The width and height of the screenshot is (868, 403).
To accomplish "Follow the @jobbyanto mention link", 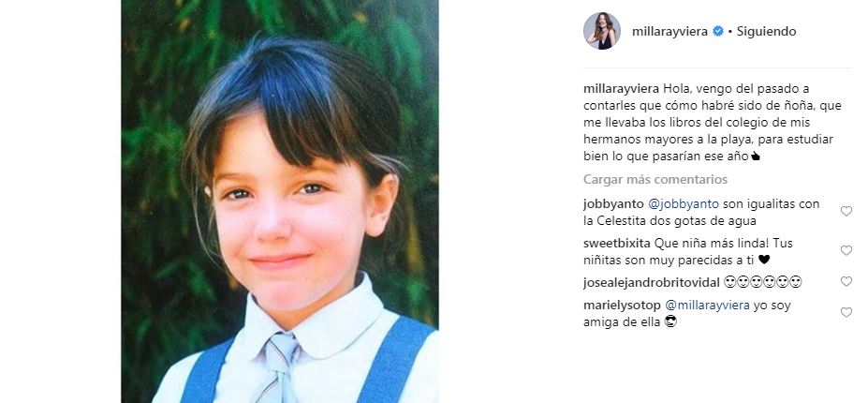I will pos(684,204).
